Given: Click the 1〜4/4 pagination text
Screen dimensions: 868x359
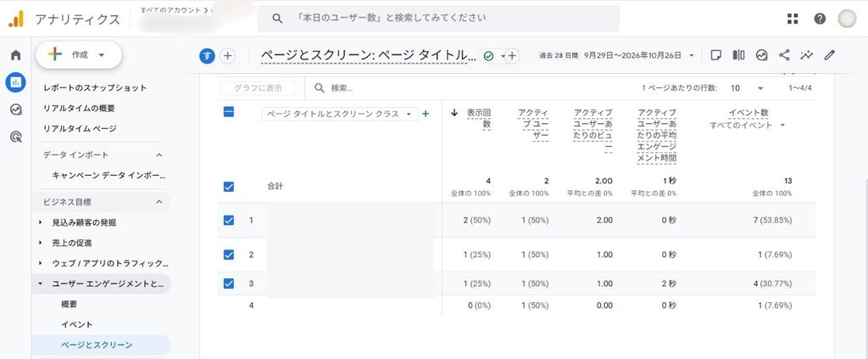Looking at the screenshot, I should [800, 88].
